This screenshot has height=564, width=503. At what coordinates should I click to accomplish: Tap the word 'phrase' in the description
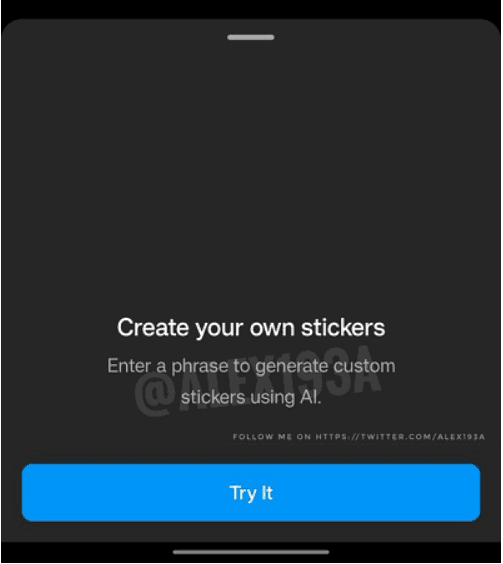click(x=200, y=367)
